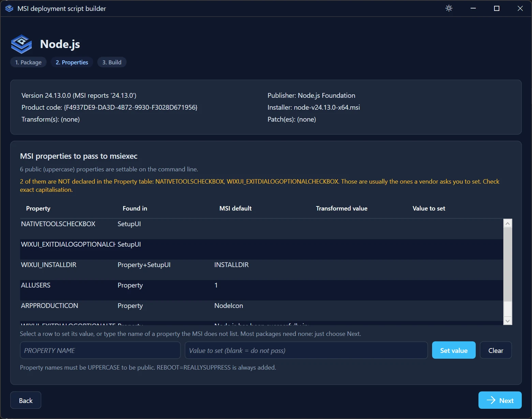Click the Product code text line
This screenshot has width=532, height=419.
(109, 107)
